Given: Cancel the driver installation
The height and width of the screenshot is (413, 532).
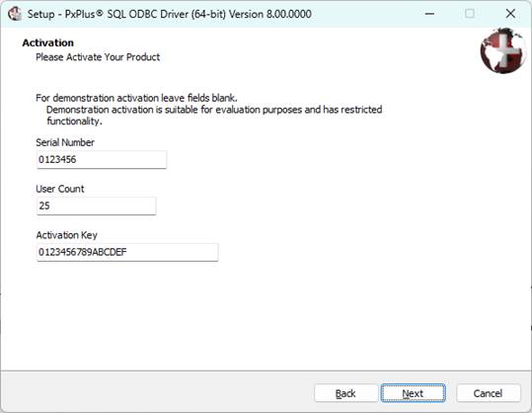Looking at the screenshot, I should click(489, 393).
